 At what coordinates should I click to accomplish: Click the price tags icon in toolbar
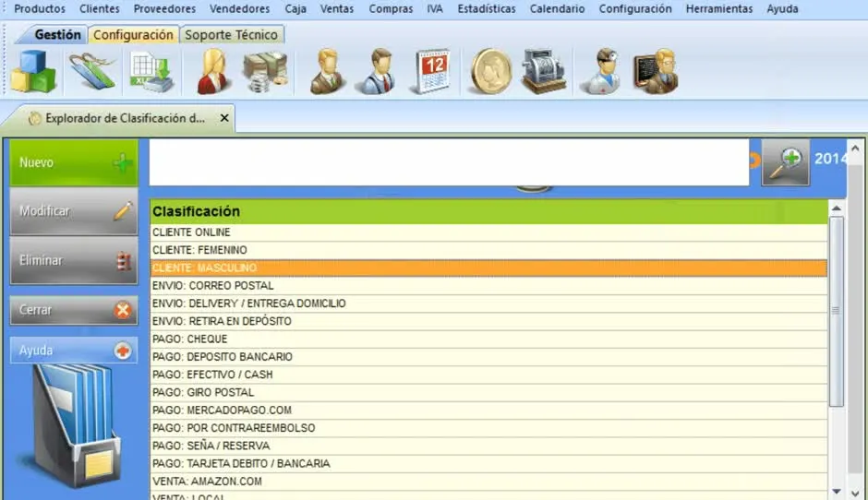[x=92, y=71]
